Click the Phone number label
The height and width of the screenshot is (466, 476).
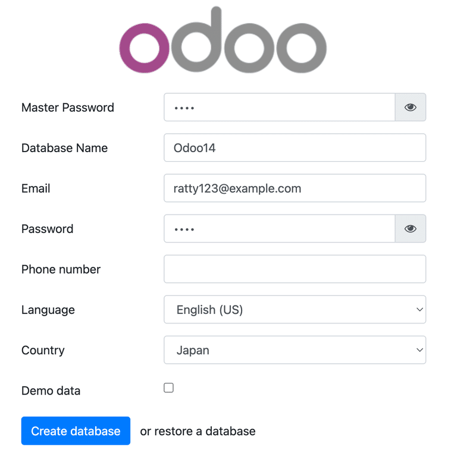(x=61, y=269)
